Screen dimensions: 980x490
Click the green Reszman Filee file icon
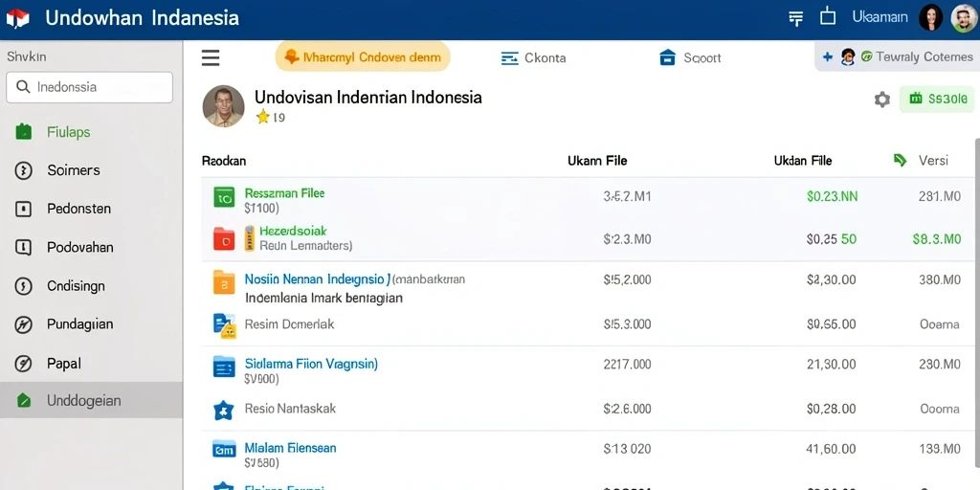pyautogui.click(x=224, y=197)
